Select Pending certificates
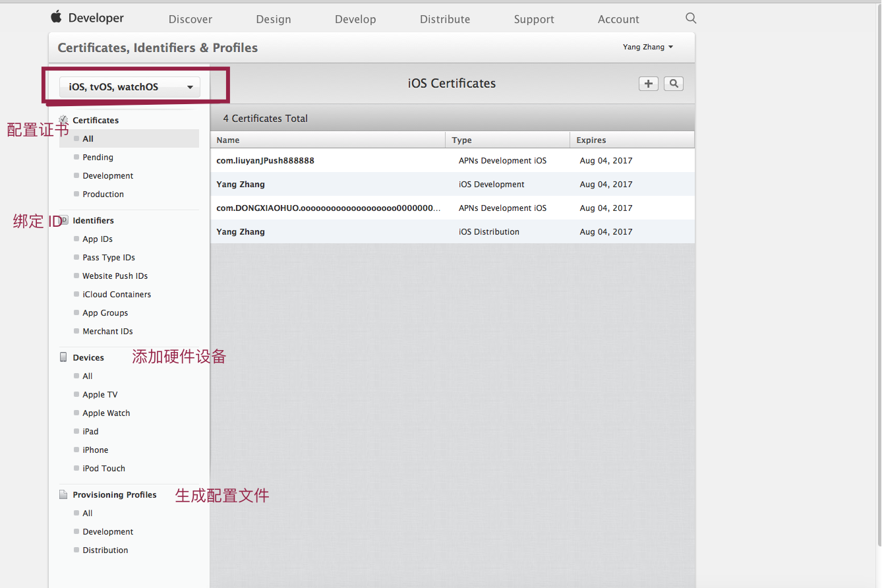The image size is (882, 588). pos(98,157)
